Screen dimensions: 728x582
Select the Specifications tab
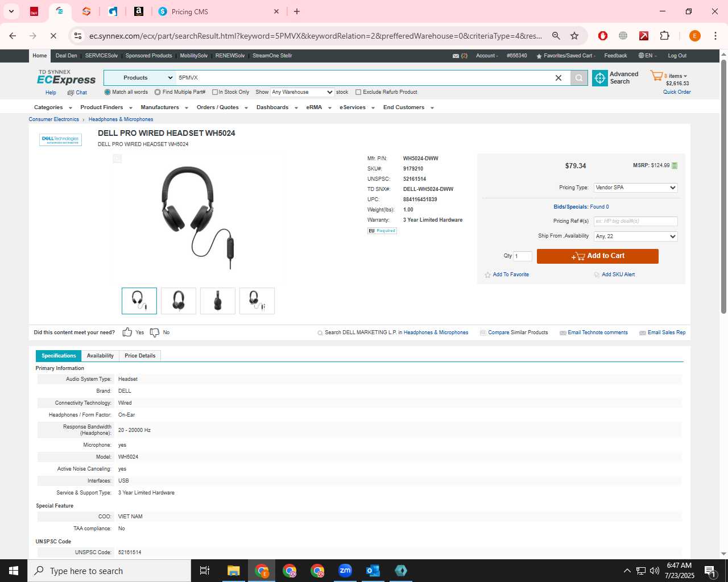59,356
